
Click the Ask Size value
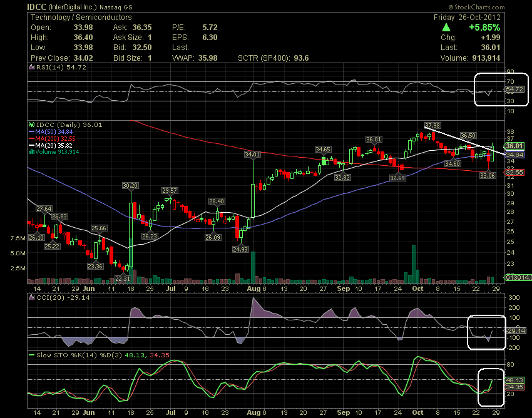pyautogui.click(x=150, y=38)
